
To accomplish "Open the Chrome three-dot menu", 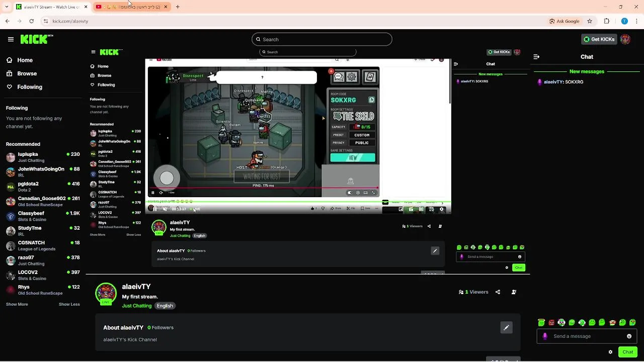I will [x=636, y=21].
